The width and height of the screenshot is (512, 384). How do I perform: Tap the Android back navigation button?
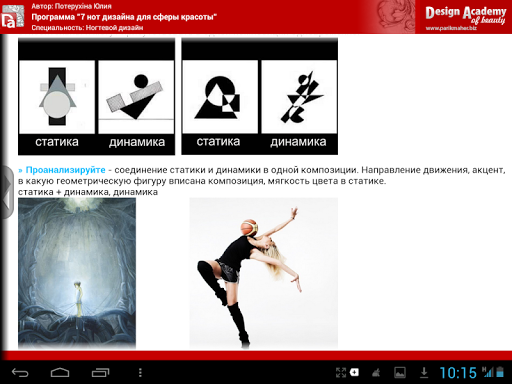point(20,372)
